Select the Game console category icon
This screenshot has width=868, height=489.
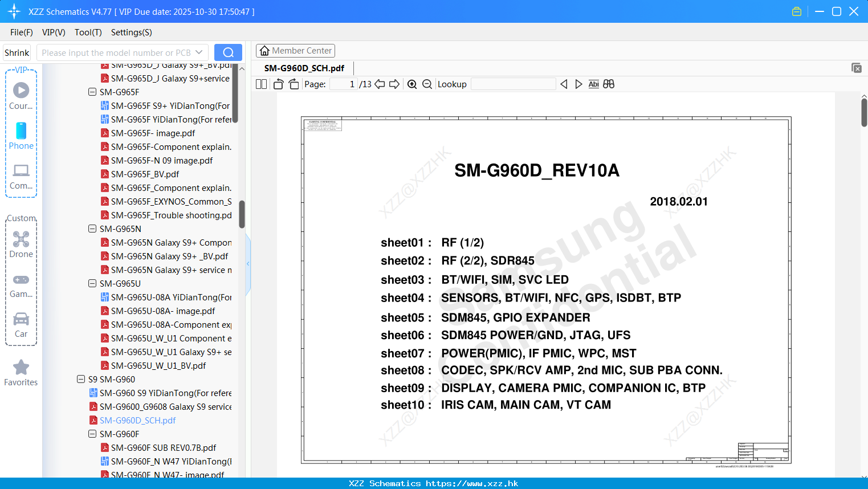pos(21,285)
